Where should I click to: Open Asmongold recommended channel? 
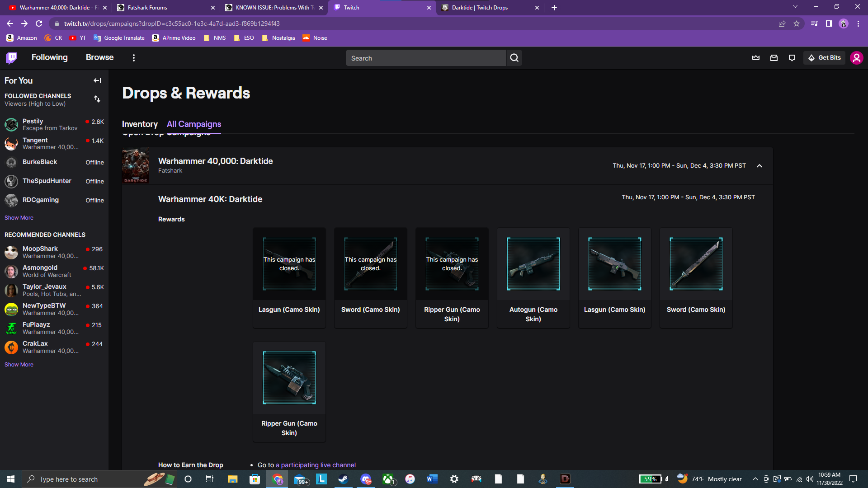(54, 271)
